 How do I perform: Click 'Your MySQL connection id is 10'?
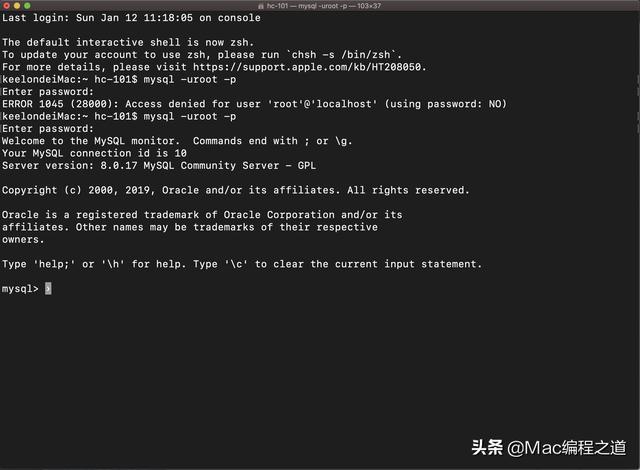pyautogui.click(x=94, y=153)
